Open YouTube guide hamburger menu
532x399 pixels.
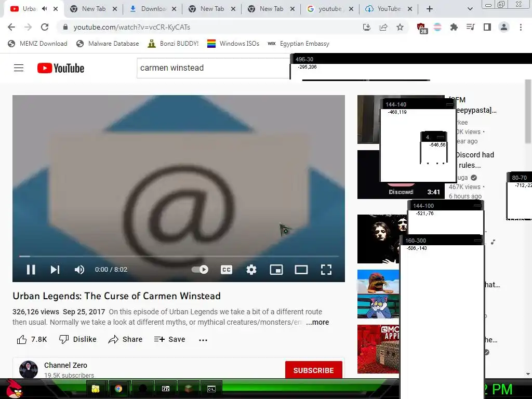[x=19, y=68]
